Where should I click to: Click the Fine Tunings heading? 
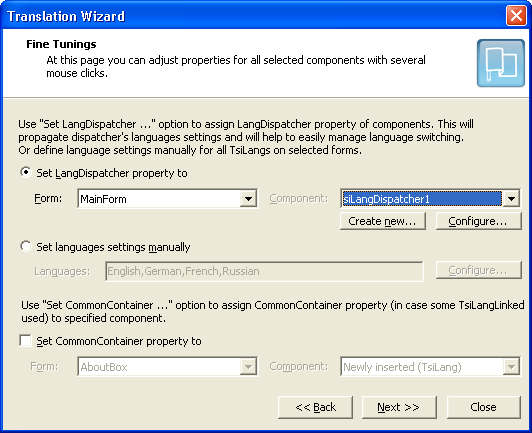(61, 44)
